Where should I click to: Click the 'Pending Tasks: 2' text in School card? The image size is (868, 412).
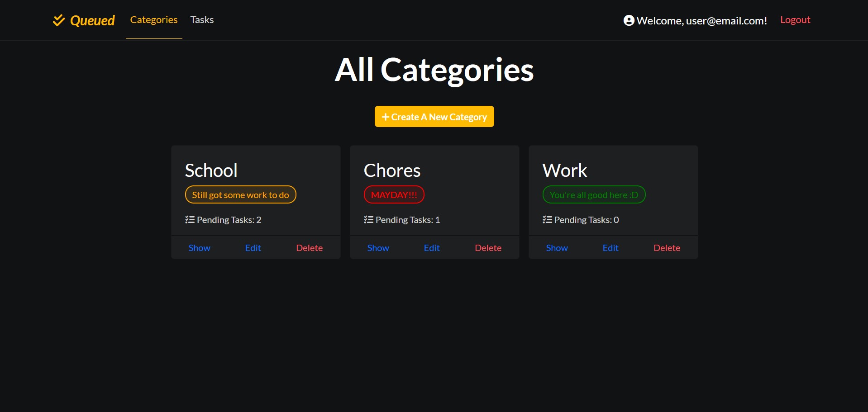(229, 219)
